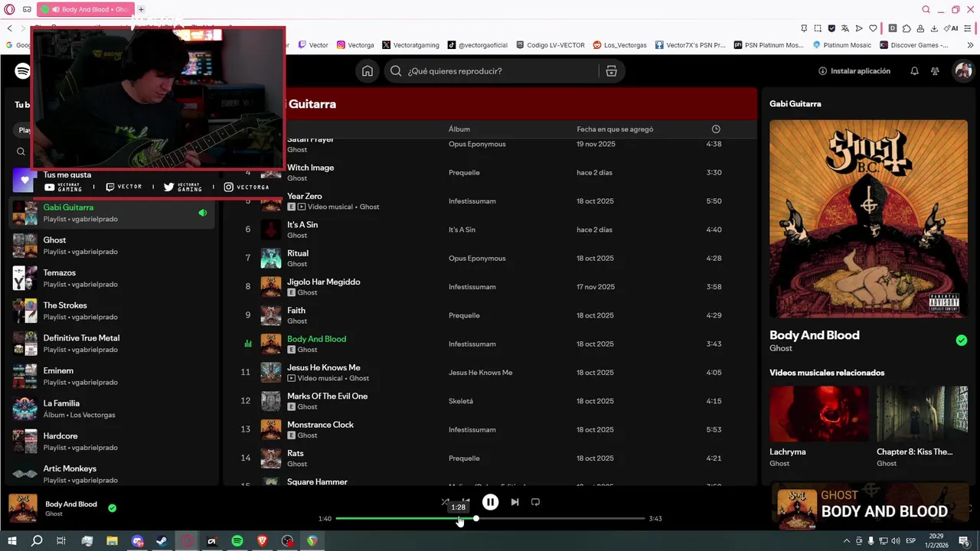Open Opera's send-to-Flow arrow icon

coord(859,28)
